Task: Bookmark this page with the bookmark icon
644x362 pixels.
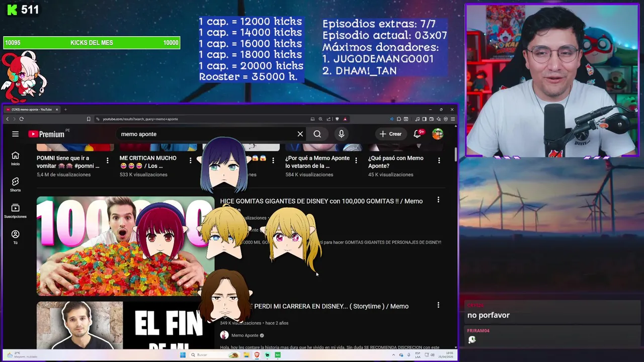Action: (x=89, y=119)
